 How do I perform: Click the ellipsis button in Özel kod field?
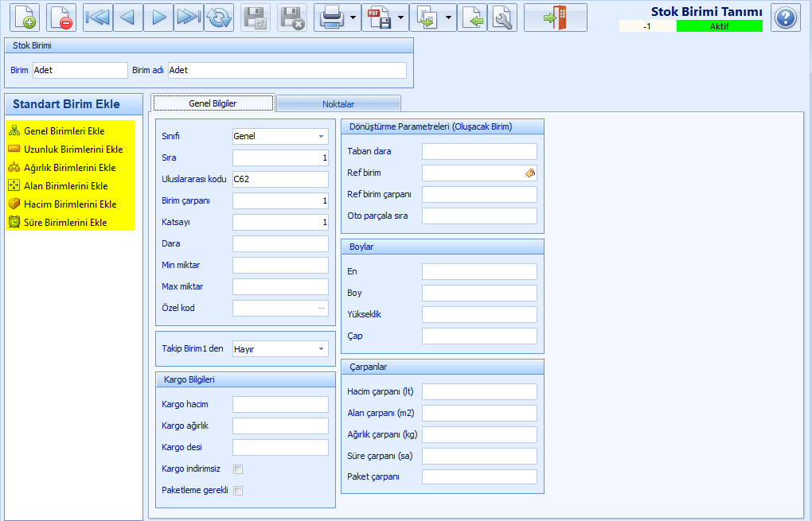click(x=321, y=308)
